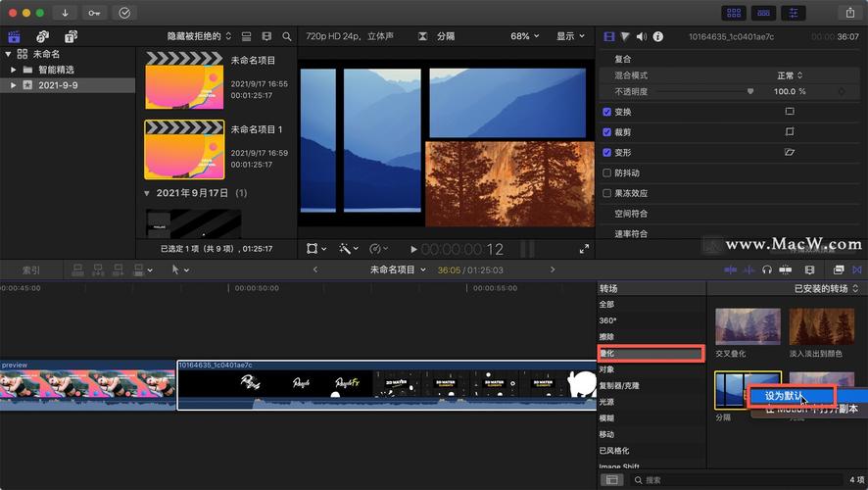
Task: Open the 隐藏被拒绝的 filter dropdown
Action: (199, 36)
